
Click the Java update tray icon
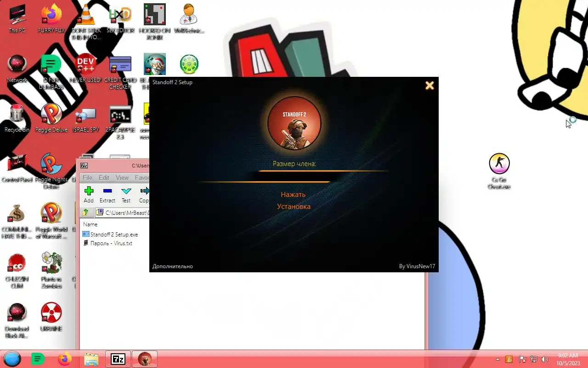click(x=509, y=359)
